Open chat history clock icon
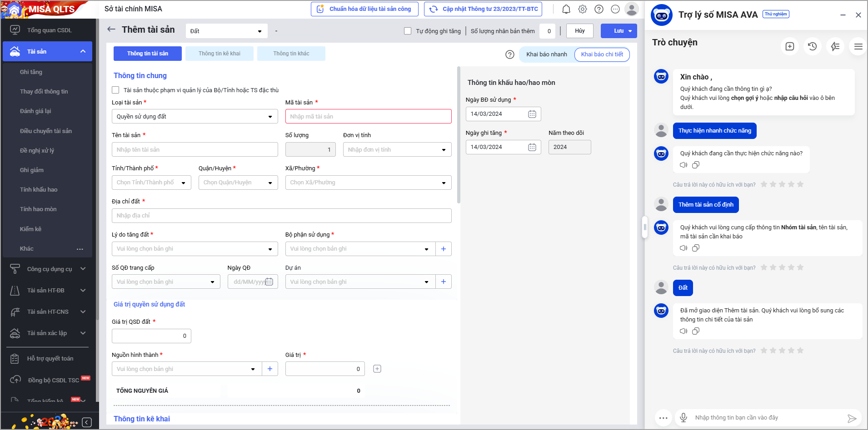This screenshot has width=868, height=430. [812, 46]
